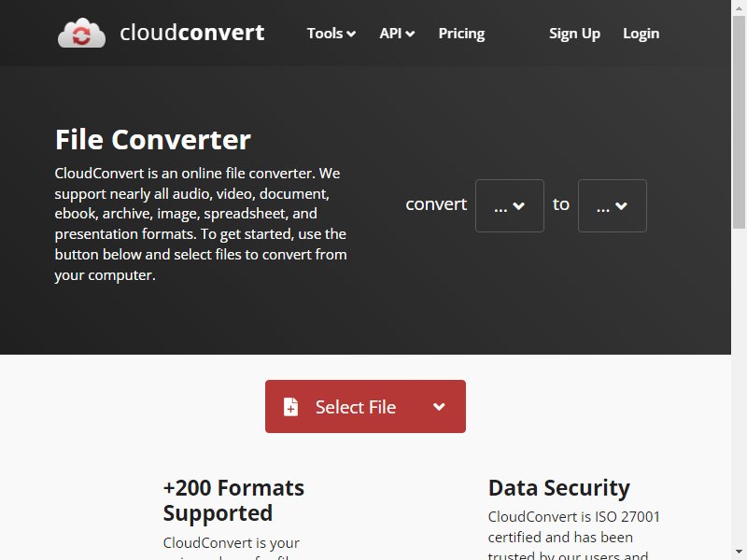Open the Select File source chevron dropdown
The width and height of the screenshot is (747, 560).
(x=439, y=407)
